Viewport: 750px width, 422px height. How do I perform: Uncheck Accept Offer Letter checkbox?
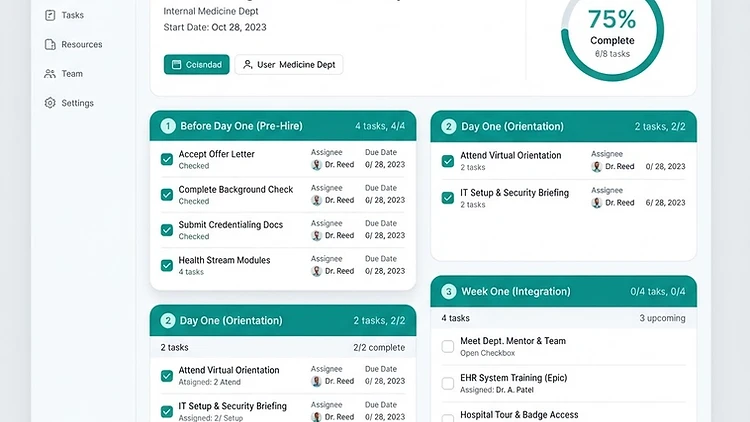point(166,159)
